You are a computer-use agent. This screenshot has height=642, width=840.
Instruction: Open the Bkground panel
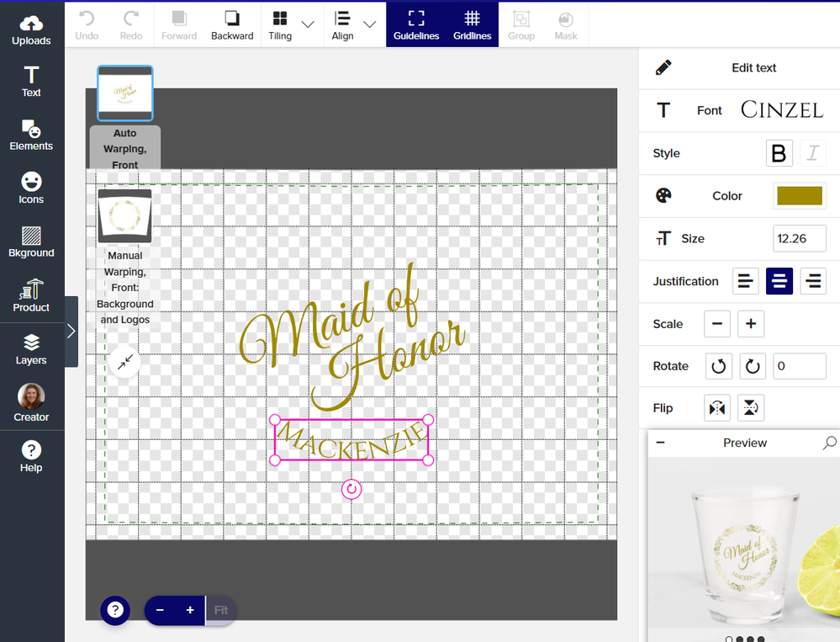pyautogui.click(x=31, y=241)
